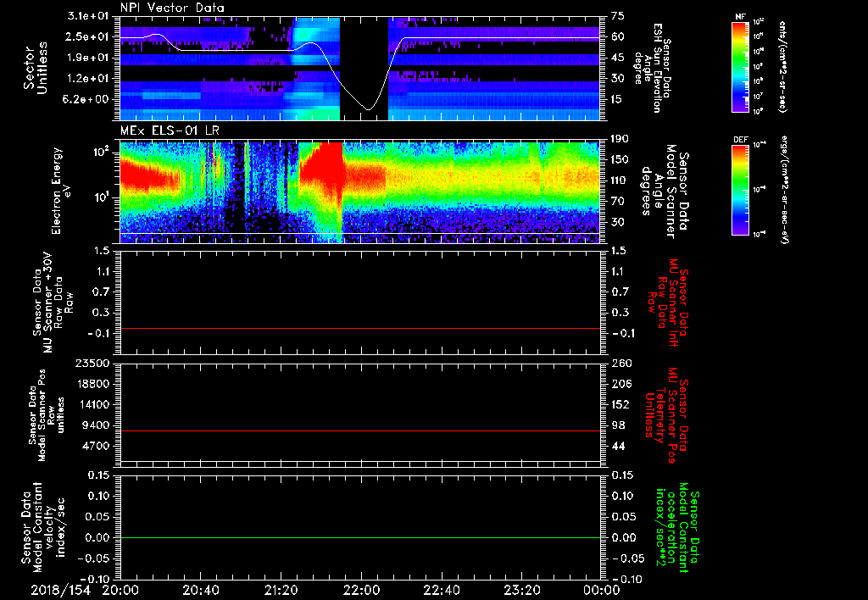
Task: Click the '260' telemetry axis tick
Action: point(620,363)
